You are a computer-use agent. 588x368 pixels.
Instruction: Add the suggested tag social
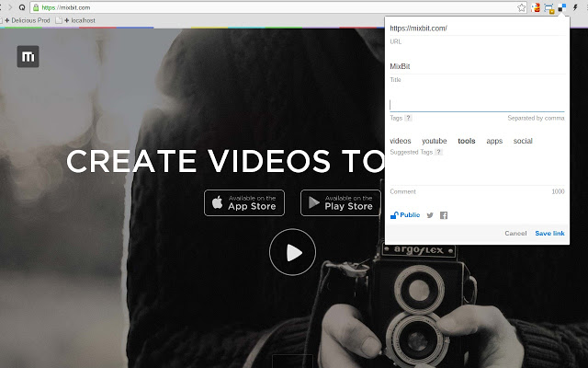[523, 141]
